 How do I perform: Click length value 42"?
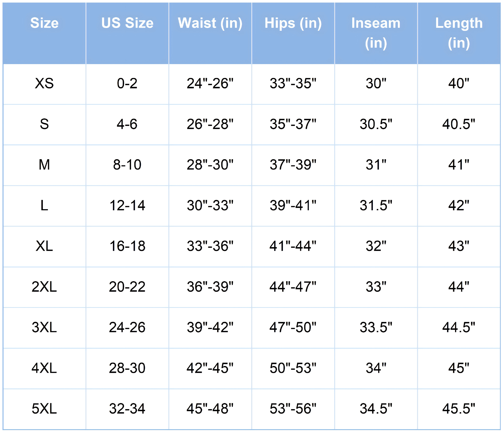(459, 205)
